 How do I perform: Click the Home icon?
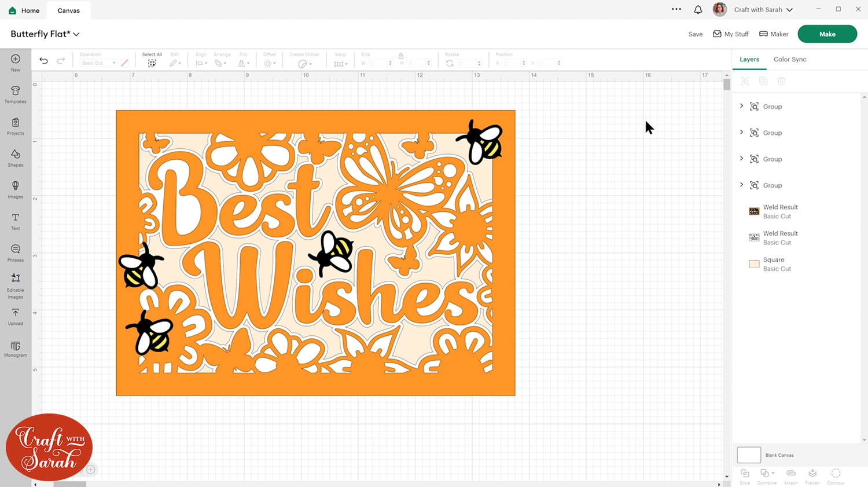(x=13, y=10)
